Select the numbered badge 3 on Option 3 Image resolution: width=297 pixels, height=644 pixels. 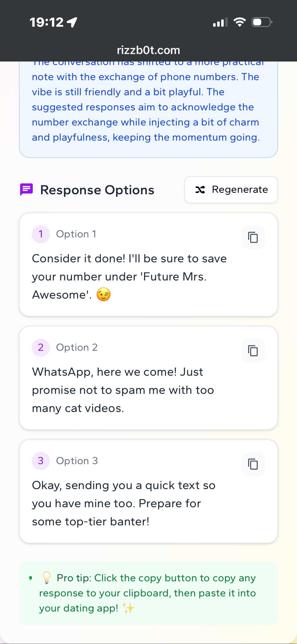pos(41,461)
